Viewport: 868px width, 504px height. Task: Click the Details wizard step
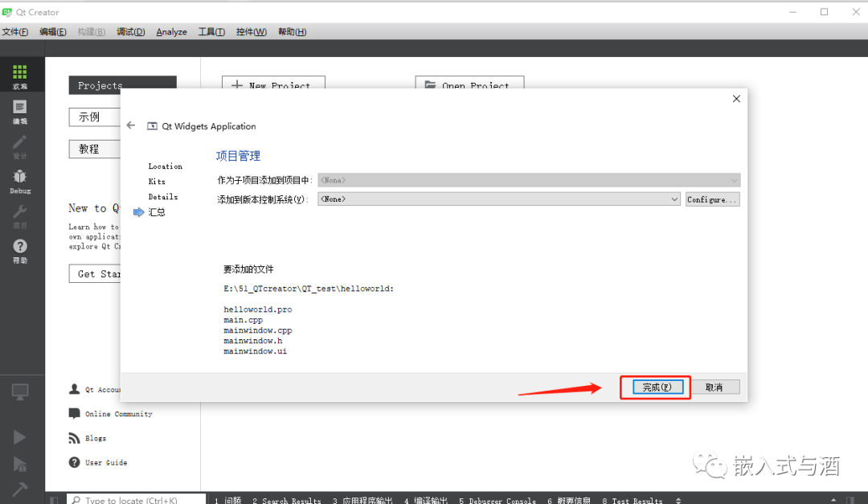(162, 197)
